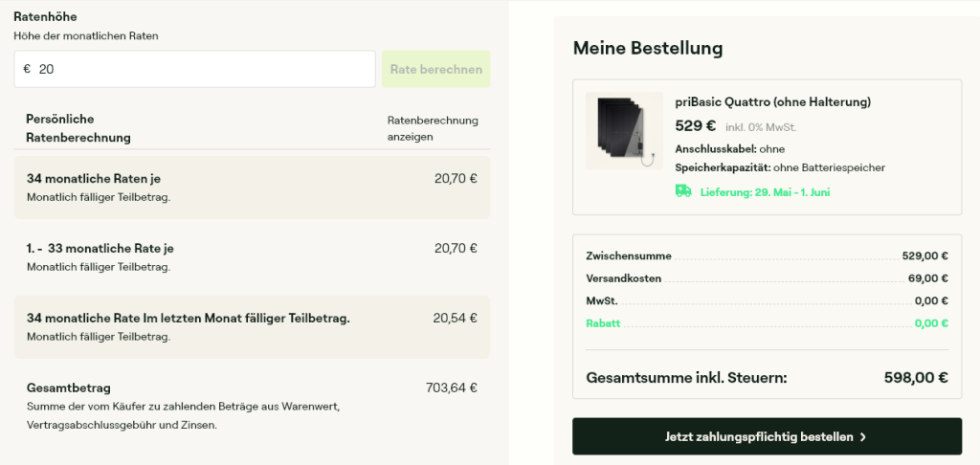
Task: Select the last month's 20,54 € rate row
Action: click(x=252, y=327)
